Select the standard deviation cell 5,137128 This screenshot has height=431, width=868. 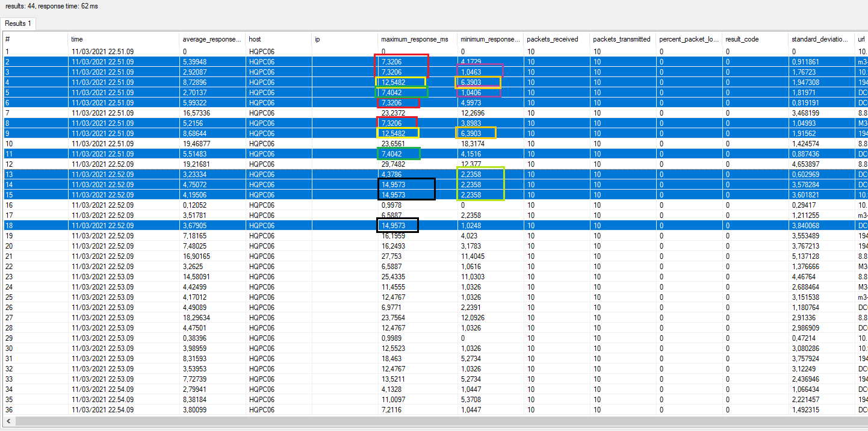(x=822, y=256)
